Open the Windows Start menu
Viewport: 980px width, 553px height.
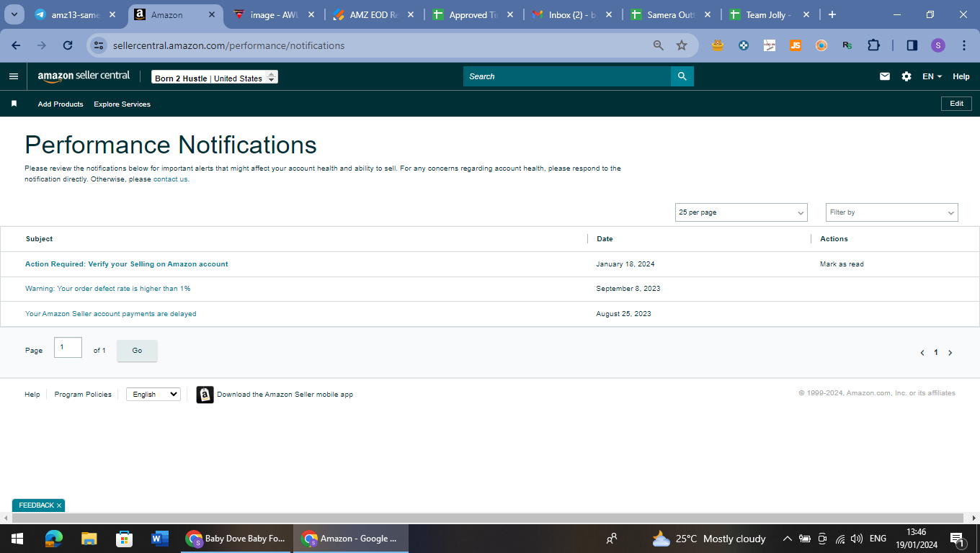coord(17,539)
